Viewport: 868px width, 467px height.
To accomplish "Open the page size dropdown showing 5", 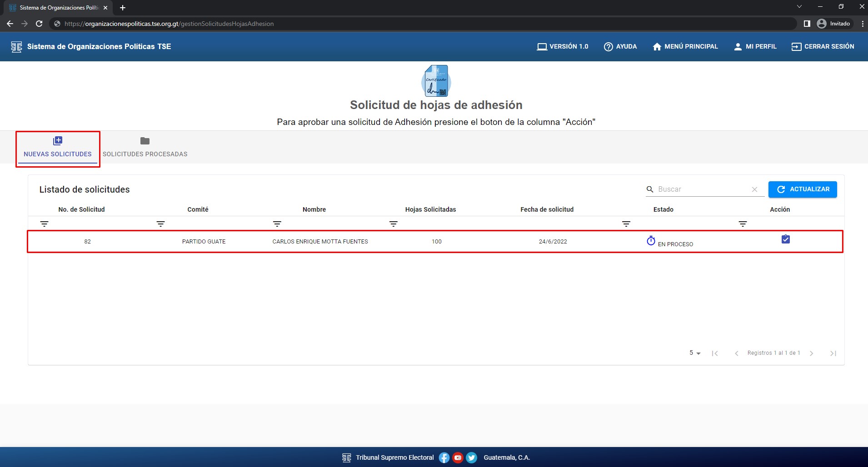I will [694, 353].
